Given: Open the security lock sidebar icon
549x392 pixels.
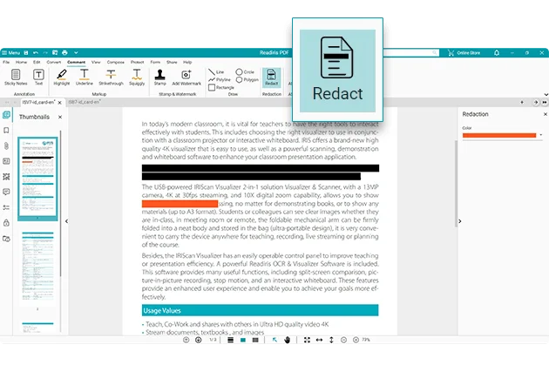Looking at the screenshot, I should (x=6, y=223).
